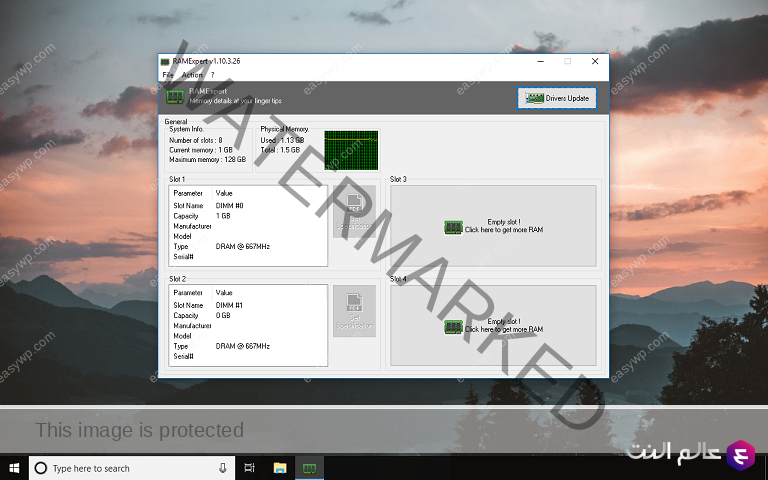Click the Serial# row in Slot 2
The height and width of the screenshot is (480, 768).
[x=248, y=356]
